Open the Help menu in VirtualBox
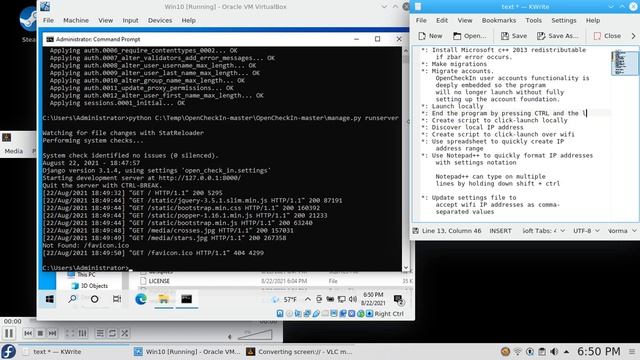The image size is (640, 360). pos(189,20)
